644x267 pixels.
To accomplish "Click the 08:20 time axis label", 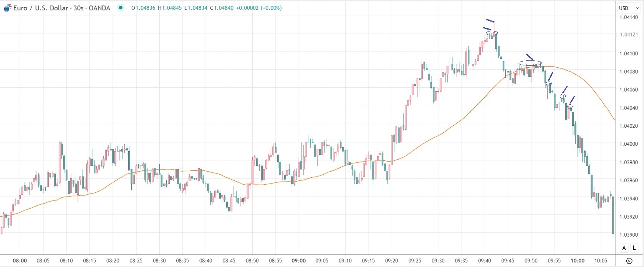I will (113, 260).
